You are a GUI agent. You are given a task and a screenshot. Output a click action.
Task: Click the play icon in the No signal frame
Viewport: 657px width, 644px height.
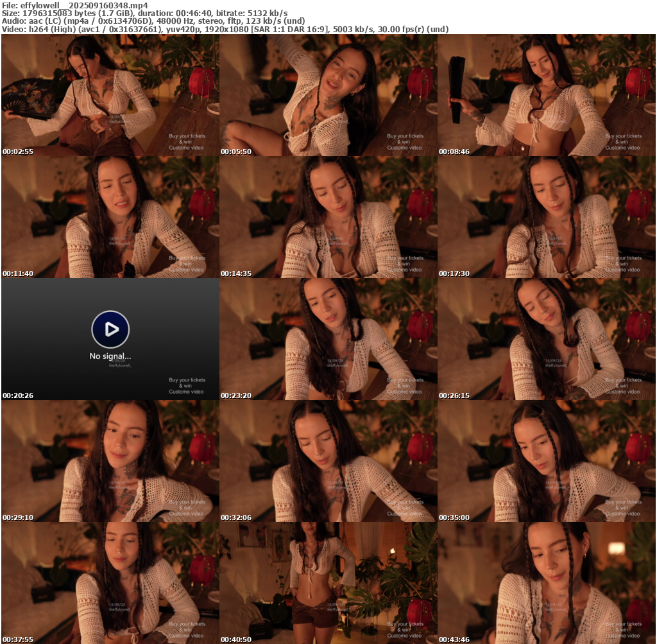pyautogui.click(x=110, y=329)
